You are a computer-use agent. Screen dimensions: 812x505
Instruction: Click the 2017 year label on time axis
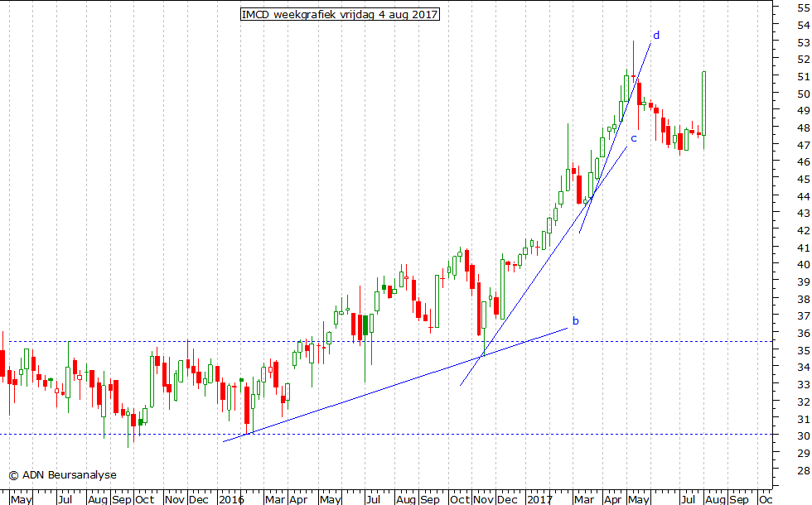coord(539,499)
